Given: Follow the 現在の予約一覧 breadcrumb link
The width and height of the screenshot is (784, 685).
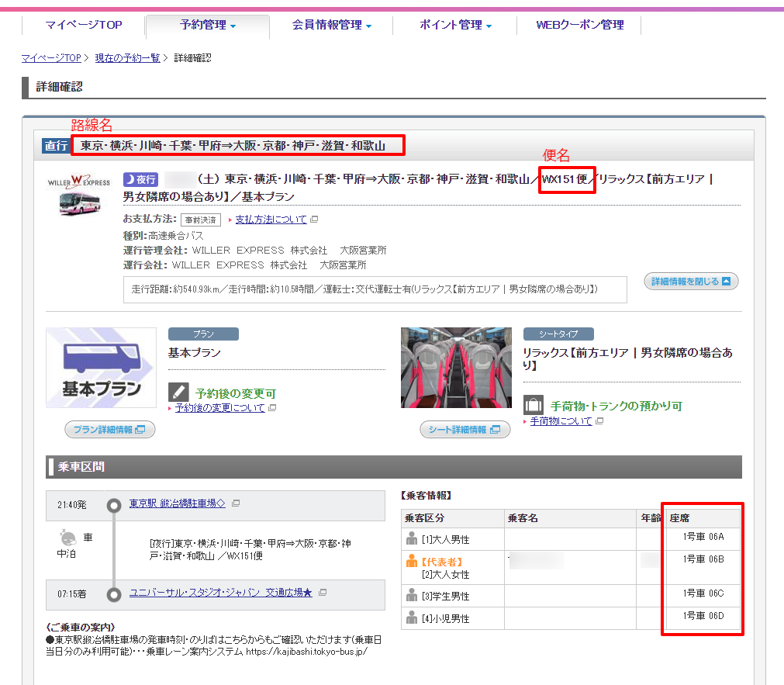Looking at the screenshot, I should click(x=127, y=58).
